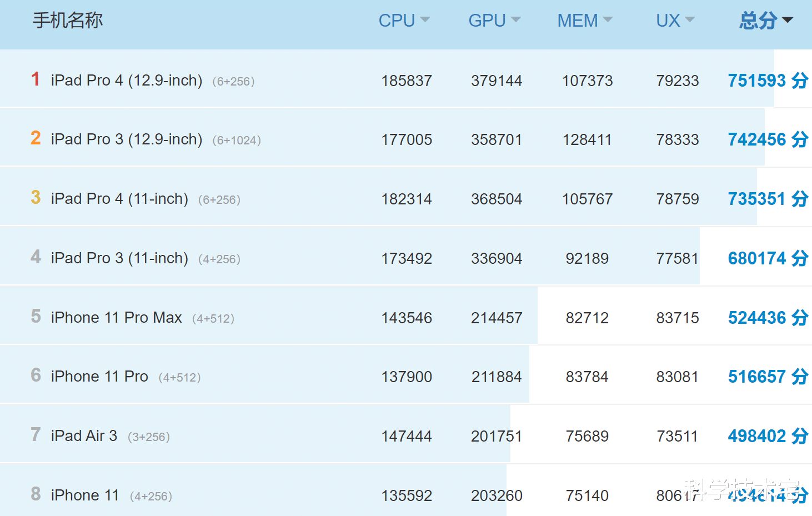The image size is (812, 516).
Task: Click CPU score 182314
Action: pos(407,199)
